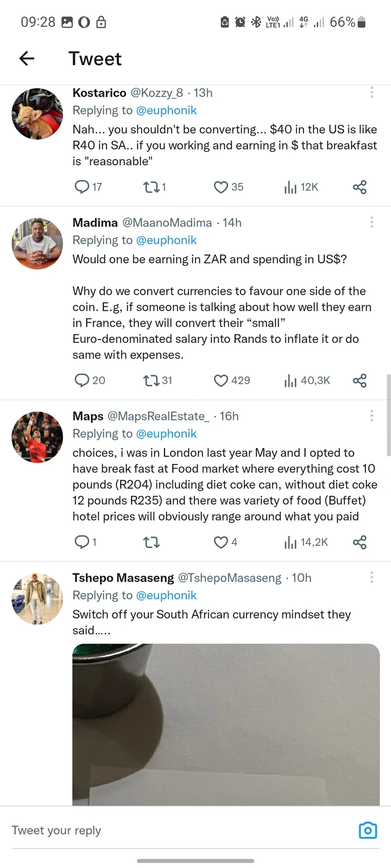Tap the back arrow beside Tweet
This screenshot has height=868, width=391.
pos(27,59)
